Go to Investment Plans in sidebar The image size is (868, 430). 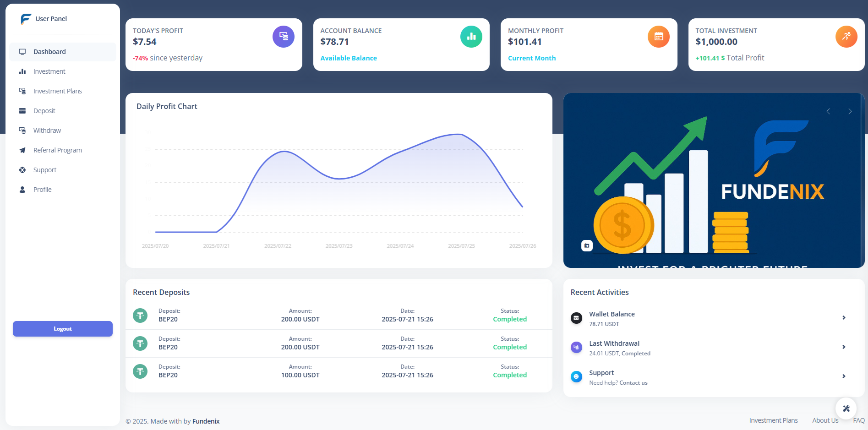(x=63, y=91)
